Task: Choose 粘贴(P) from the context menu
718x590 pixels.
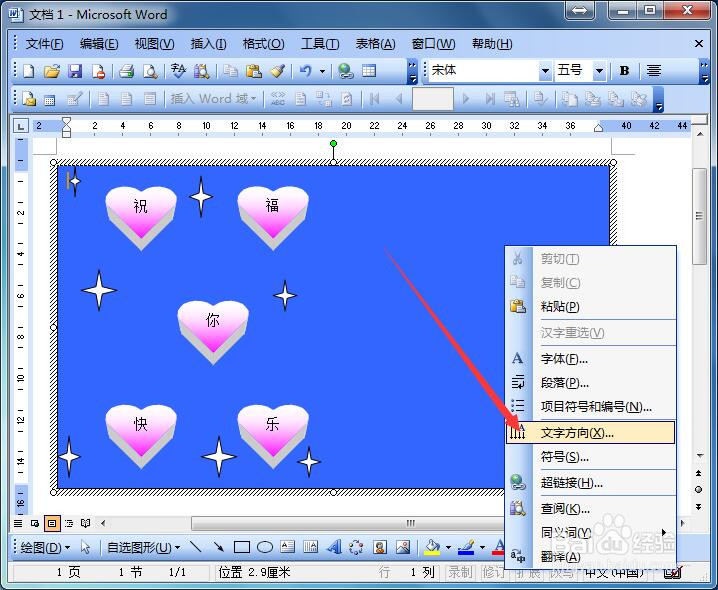Action: tap(590, 306)
